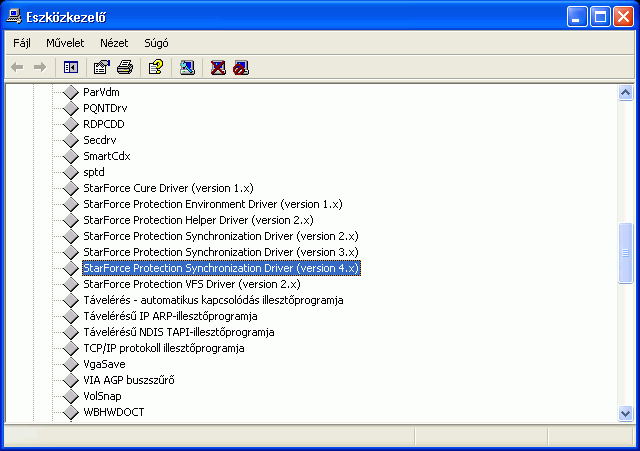Screen dimensions: 640x451
Task: Click the Print toolbar icon
Action: (124, 68)
